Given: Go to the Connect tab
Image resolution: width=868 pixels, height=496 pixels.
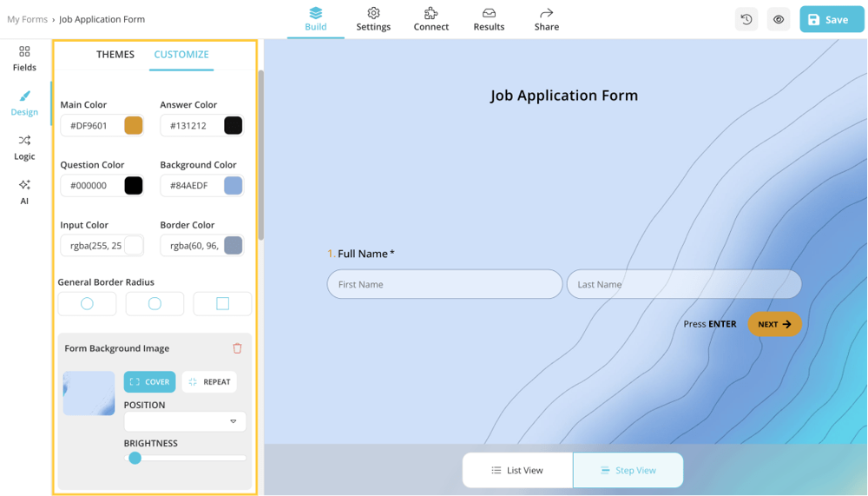Looking at the screenshot, I should click(x=431, y=19).
